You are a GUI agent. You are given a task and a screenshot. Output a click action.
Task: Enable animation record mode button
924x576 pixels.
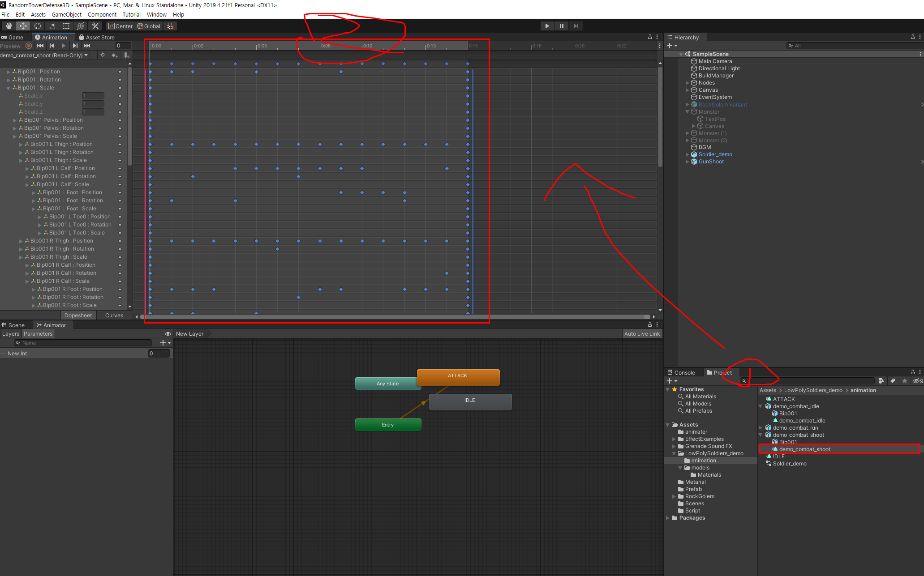29,46
